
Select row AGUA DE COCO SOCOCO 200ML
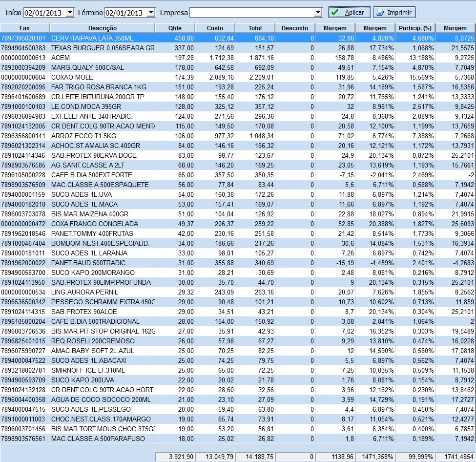(x=237, y=399)
